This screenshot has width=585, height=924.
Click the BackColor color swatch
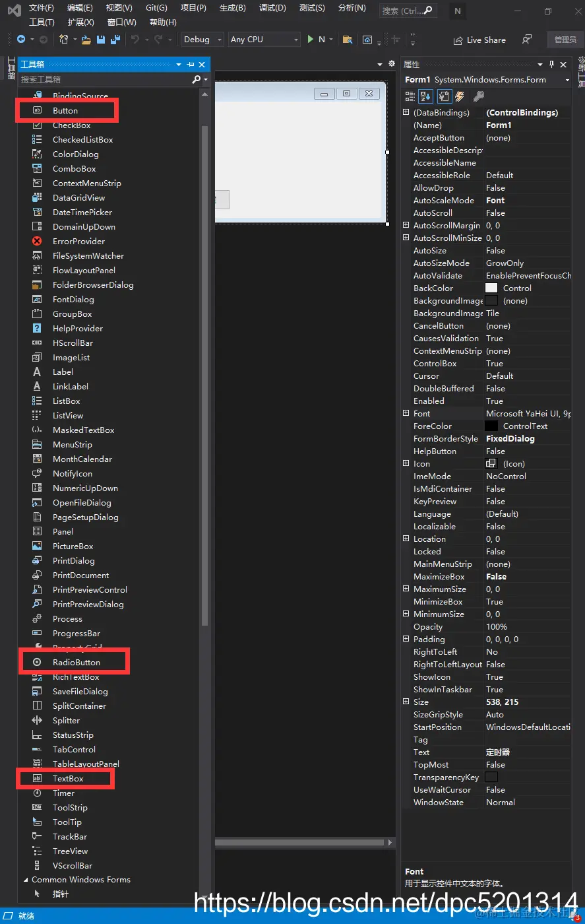(491, 288)
